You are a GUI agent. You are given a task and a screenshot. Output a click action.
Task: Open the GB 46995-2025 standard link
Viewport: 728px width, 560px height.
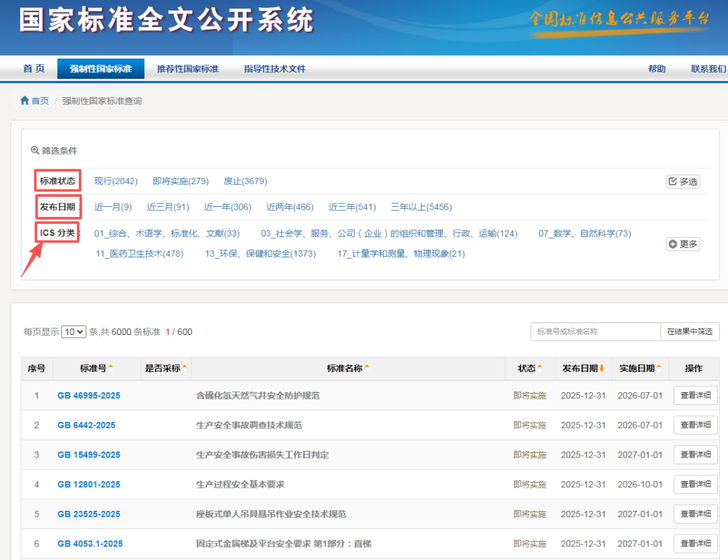pos(88,396)
